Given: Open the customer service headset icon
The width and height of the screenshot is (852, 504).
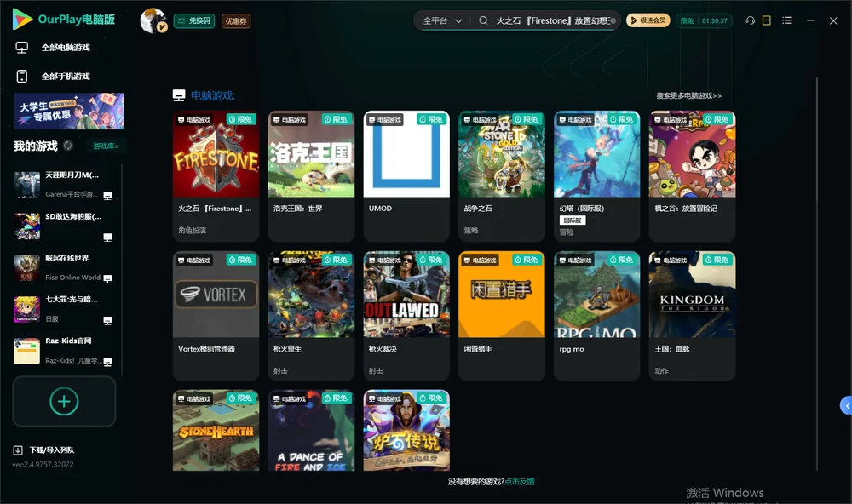Looking at the screenshot, I should coord(750,20).
